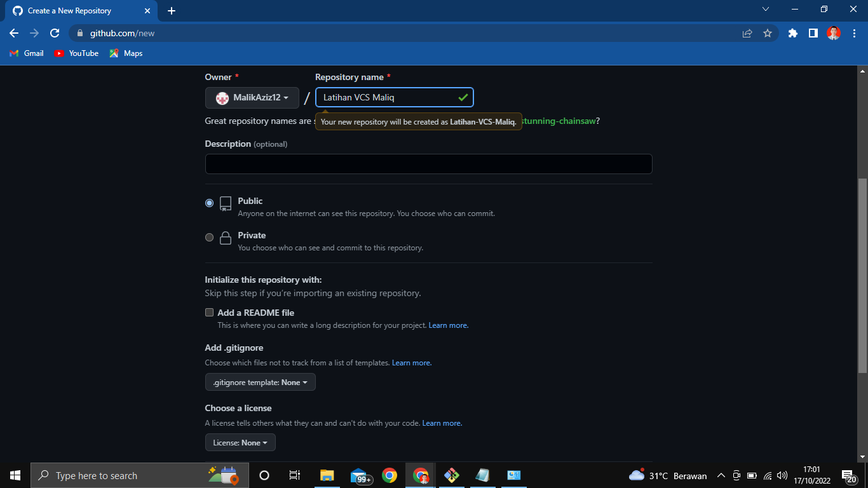Bookmark this page with the star icon
The image size is (868, 488).
click(x=768, y=33)
